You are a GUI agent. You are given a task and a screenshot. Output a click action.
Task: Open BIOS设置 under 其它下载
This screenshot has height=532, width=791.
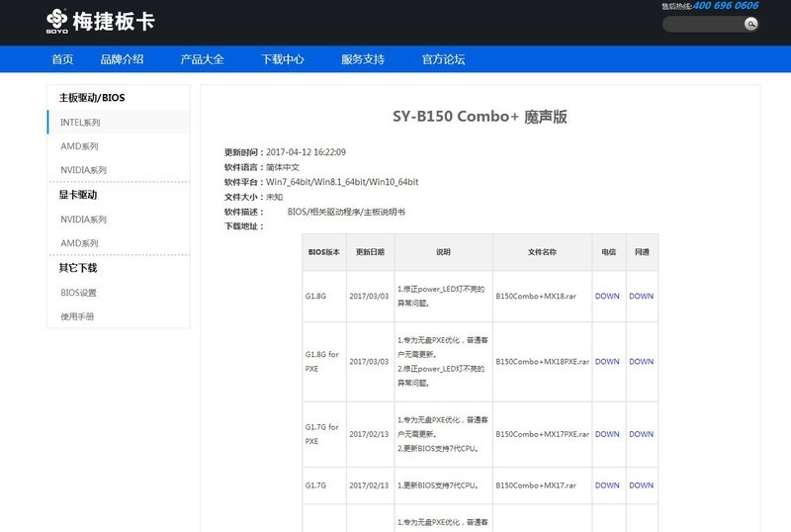pyautogui.click(x=78, y=293)
